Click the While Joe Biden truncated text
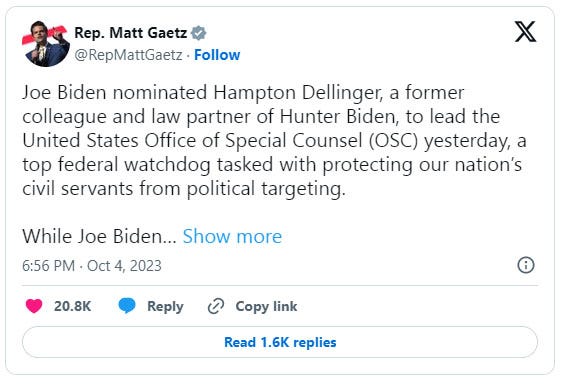561x385 pixels. point(99,236)
